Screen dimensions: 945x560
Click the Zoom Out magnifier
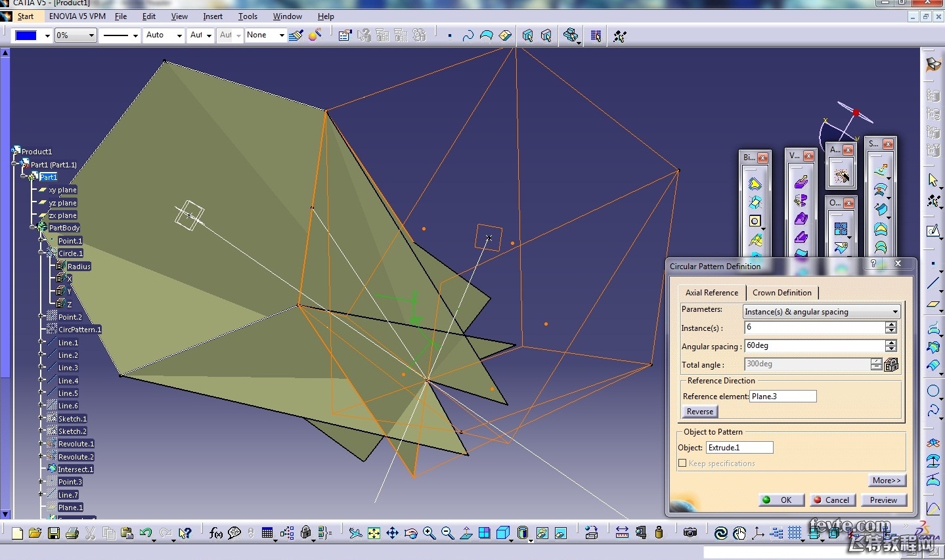click(x=447, y=533)
